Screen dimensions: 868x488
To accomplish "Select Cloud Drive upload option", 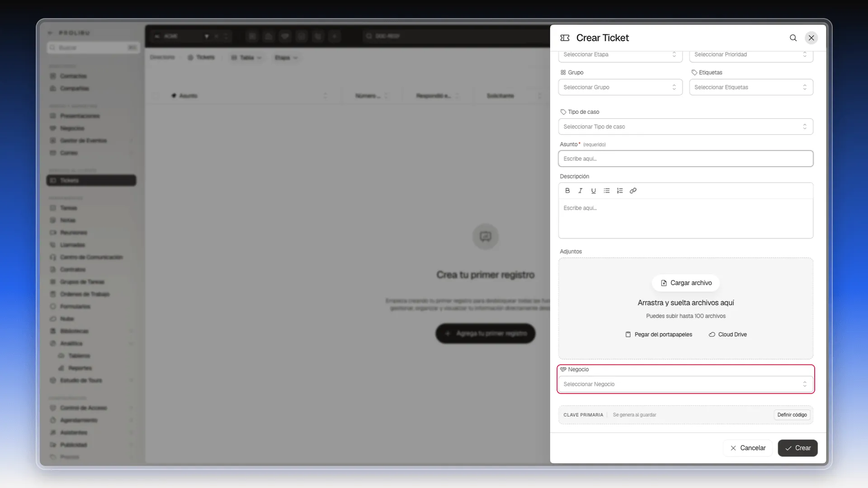I will (x=728, y=334).
